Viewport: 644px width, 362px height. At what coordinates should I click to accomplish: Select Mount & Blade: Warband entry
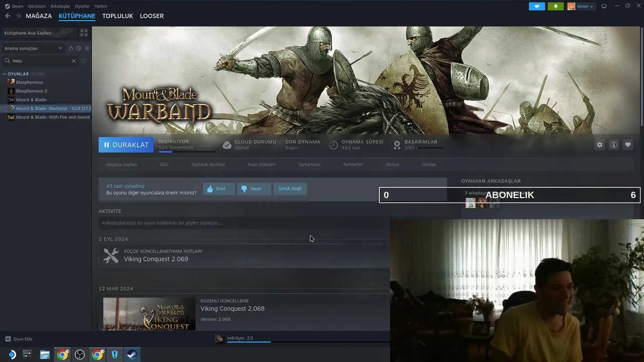click(46, 109)
